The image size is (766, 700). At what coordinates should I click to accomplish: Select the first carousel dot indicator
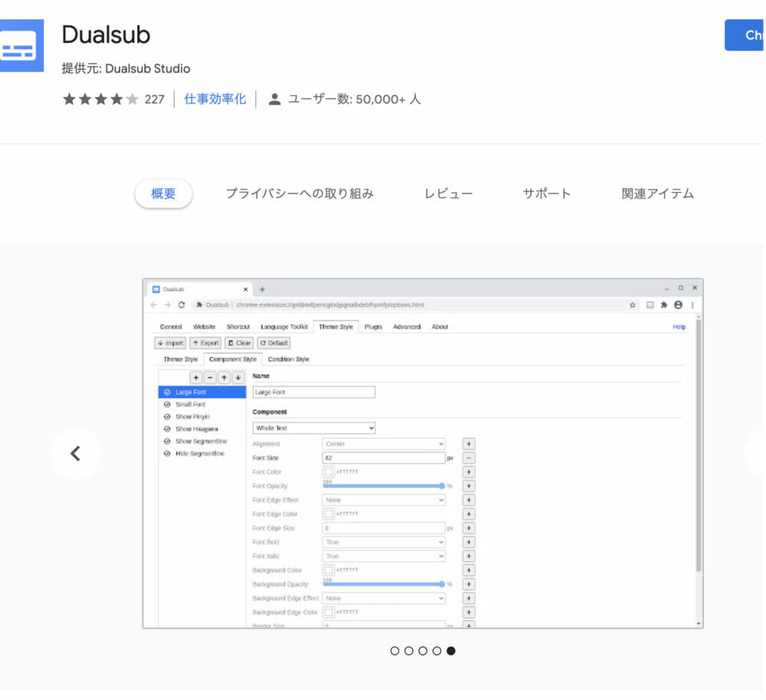pyautogui.click(x=395, y=651)
